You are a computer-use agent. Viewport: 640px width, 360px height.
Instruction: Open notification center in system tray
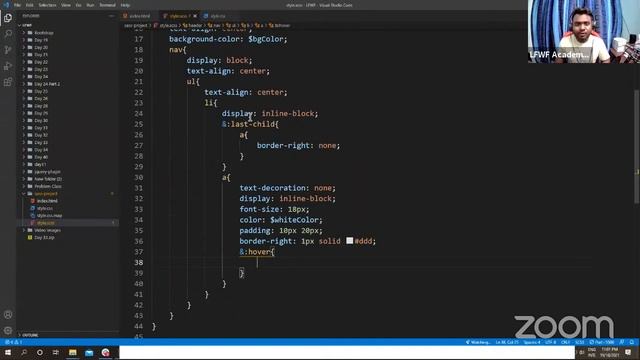click(628, 353)
